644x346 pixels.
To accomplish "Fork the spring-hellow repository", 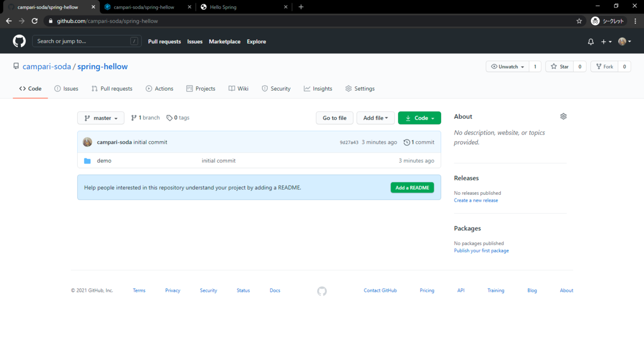I will pos(604,67).
